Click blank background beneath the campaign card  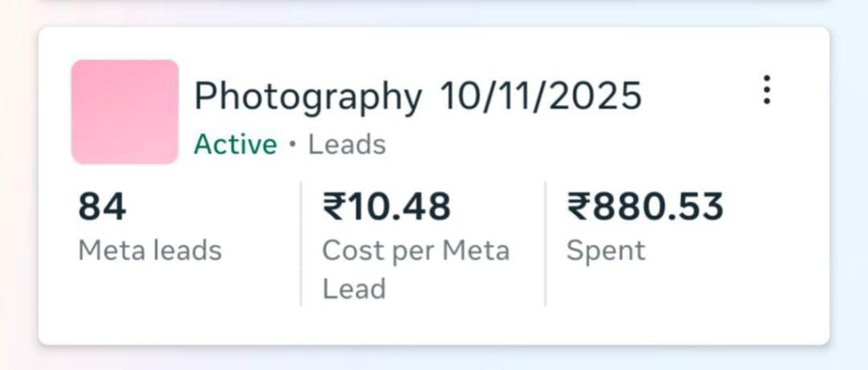(x=434, y=359)
